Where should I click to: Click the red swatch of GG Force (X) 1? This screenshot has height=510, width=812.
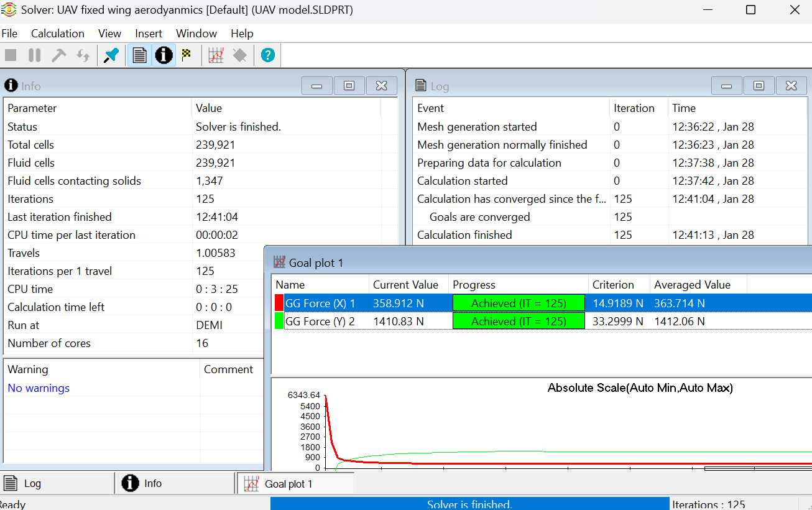tap(279, 303)
